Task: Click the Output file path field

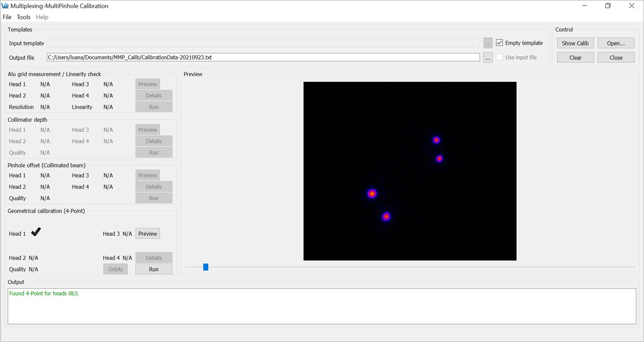Action: click(263, 57)
